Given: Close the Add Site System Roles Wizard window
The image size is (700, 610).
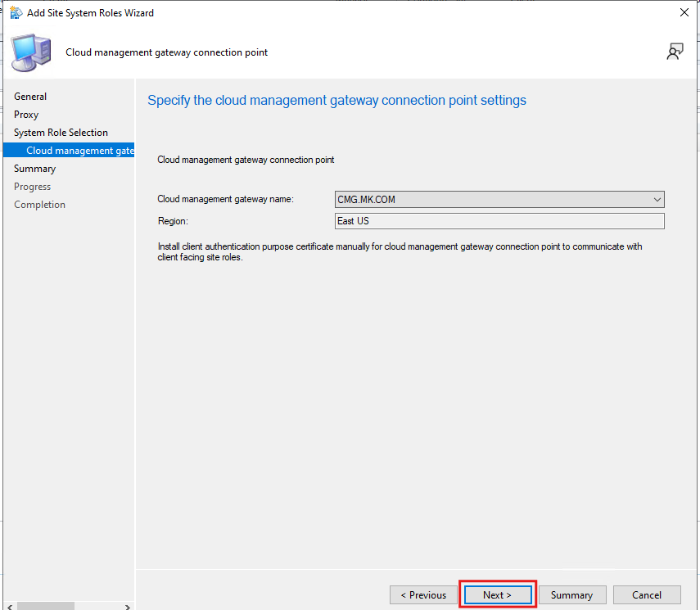Looking at the screenshot, I should coord(684,12).
